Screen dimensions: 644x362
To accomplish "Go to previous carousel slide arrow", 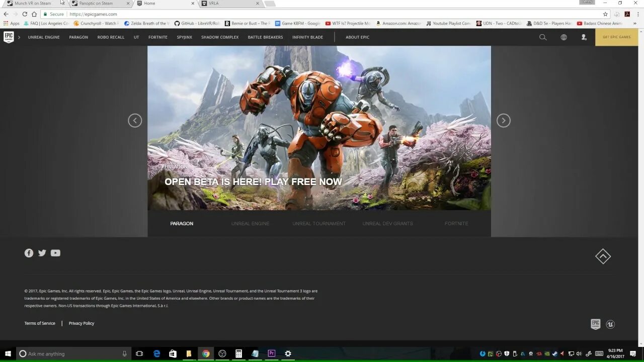I will (135, 121).
